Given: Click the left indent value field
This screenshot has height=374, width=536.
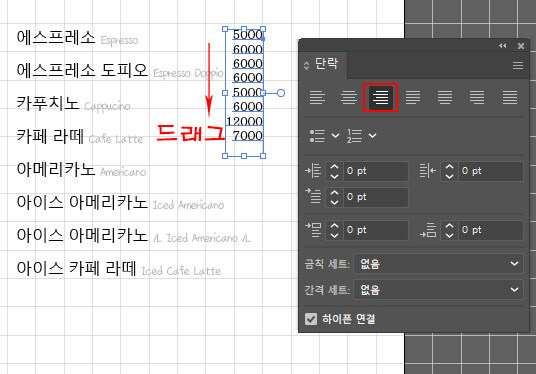Looking at the screenshot, I should pos(375,171).
